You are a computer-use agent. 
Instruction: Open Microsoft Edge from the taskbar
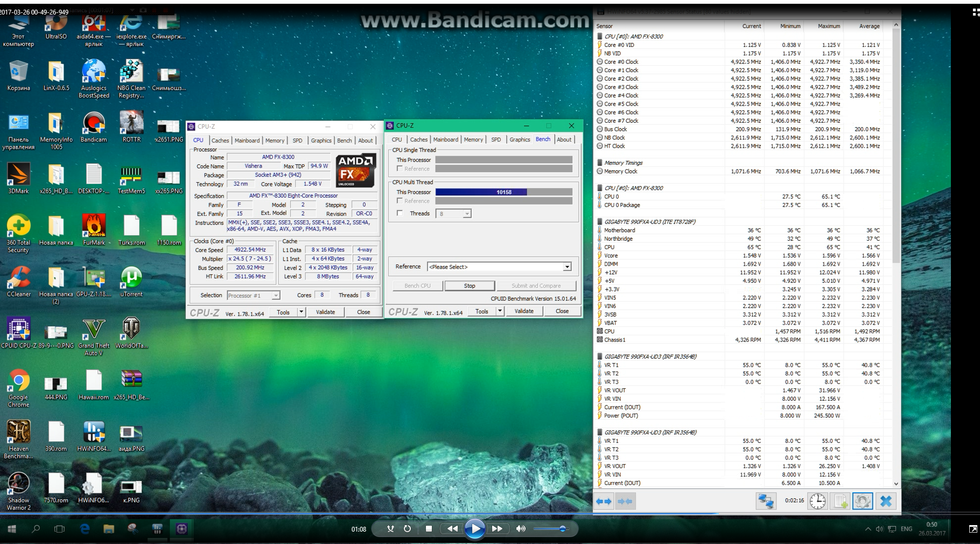(x=85, y=529)
